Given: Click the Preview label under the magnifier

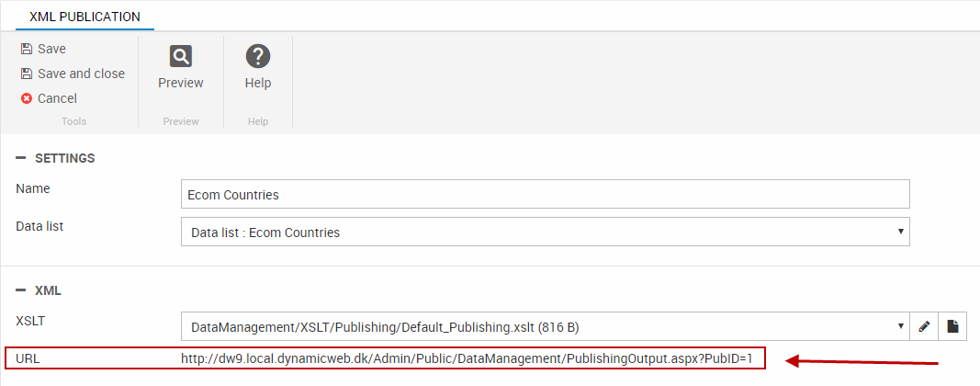Looking at the screenshot, I should [181, 83].
